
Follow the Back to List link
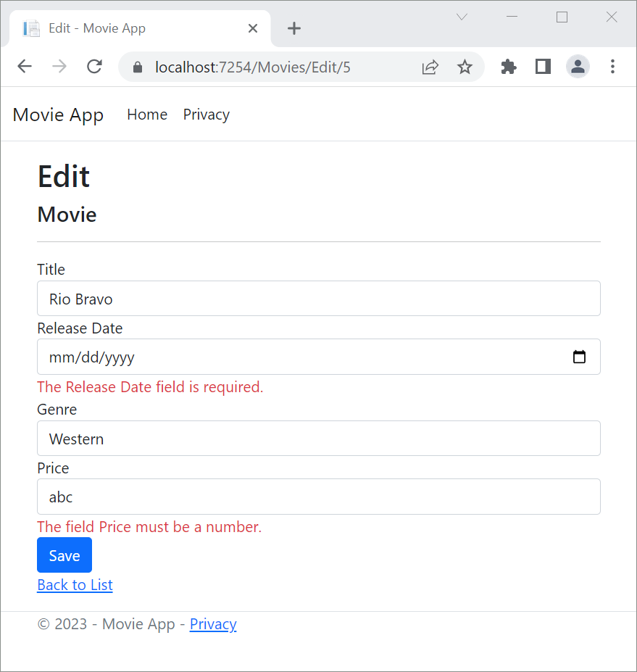(x=75, y=584)
